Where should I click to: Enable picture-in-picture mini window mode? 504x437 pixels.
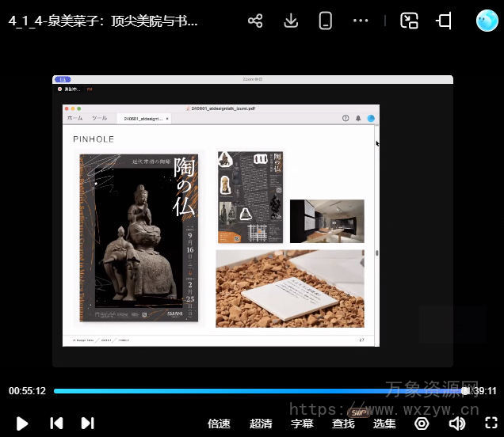click(409, 21)
